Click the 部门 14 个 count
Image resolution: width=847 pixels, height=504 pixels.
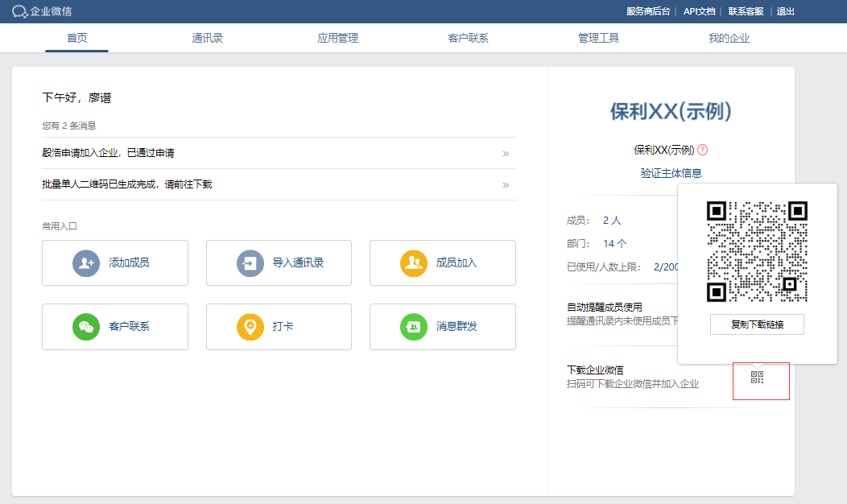[615, 244]
